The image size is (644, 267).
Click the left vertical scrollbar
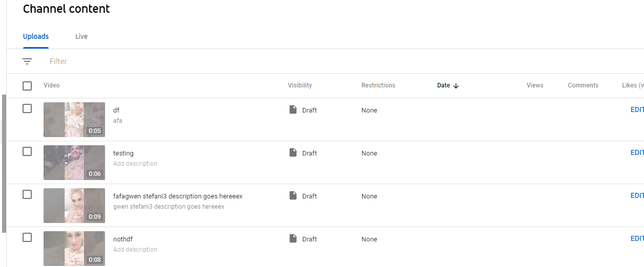coord(4,164)
